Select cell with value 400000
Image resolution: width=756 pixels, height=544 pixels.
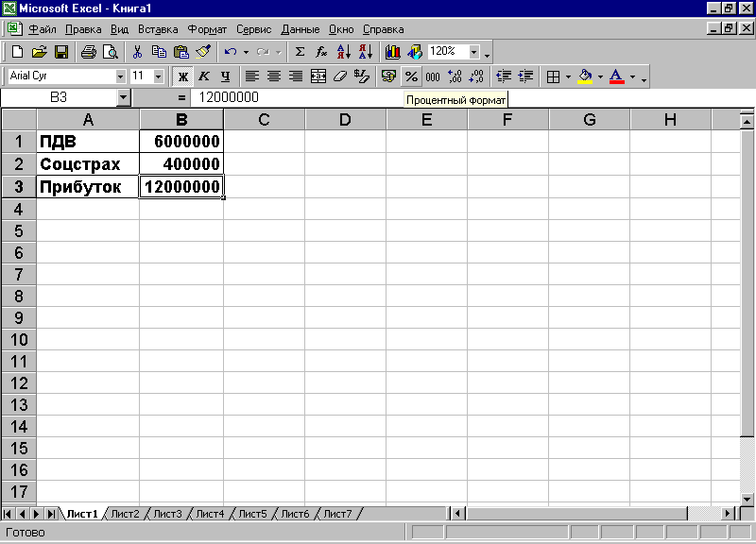(181, 163)
